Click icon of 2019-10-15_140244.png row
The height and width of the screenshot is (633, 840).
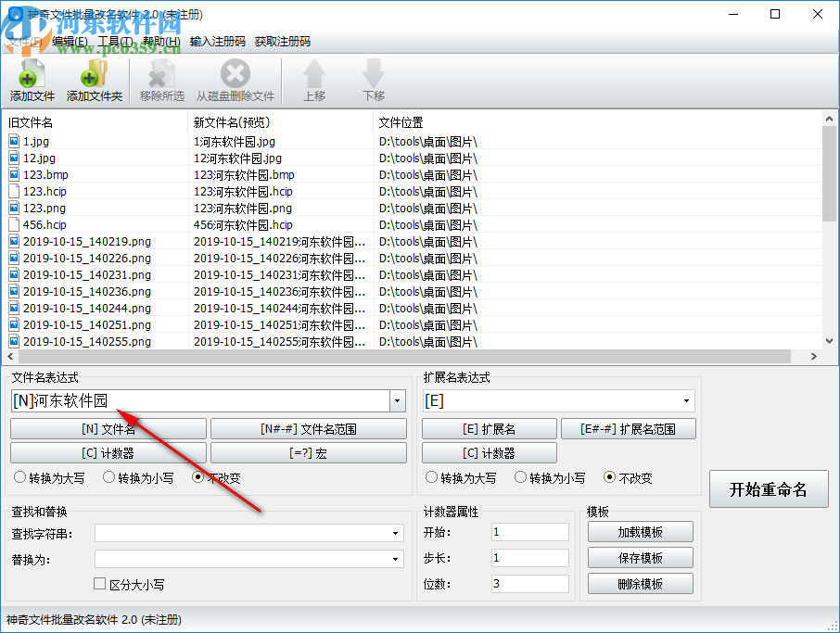pos(14,308)
